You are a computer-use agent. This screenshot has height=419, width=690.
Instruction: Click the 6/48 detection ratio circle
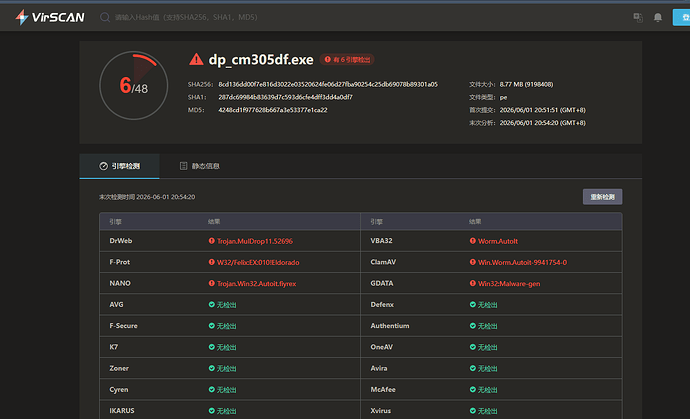[x=134, y=85]
